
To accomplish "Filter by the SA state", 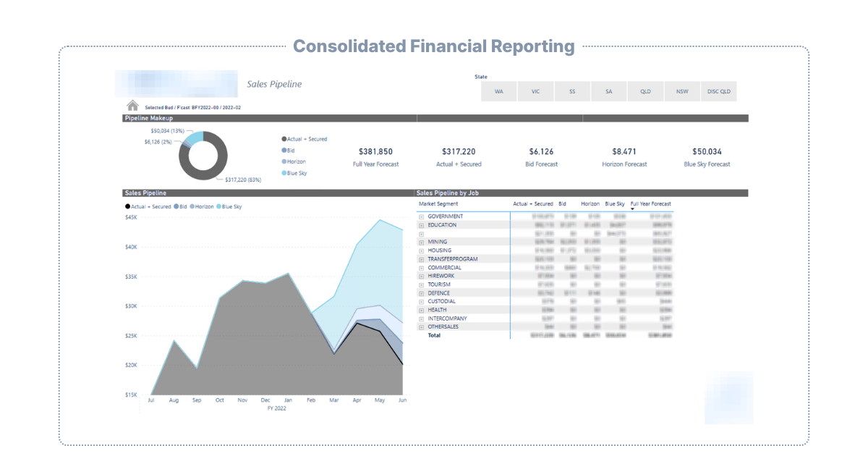I will tap(609, 92).
